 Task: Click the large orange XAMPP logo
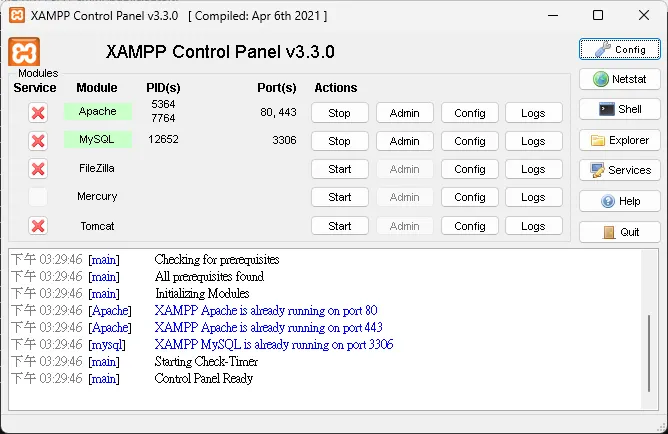(24, 52)
